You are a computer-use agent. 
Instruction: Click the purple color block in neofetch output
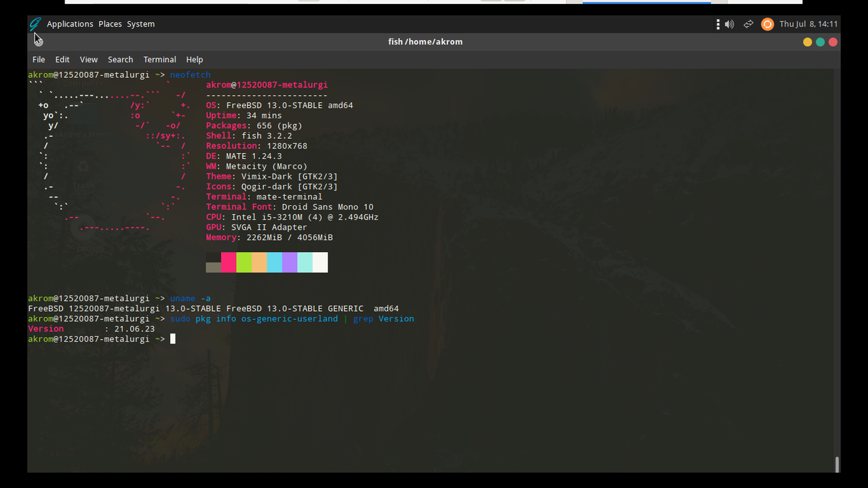pos(290,262)
